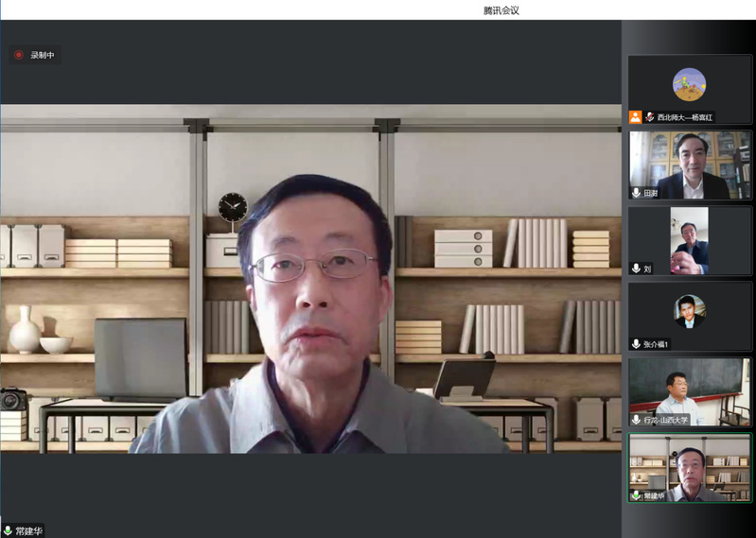Select the 西北师大—杨富红 participant tile
The width and height of the screenshot is (756, 538).
pos(689,90)
